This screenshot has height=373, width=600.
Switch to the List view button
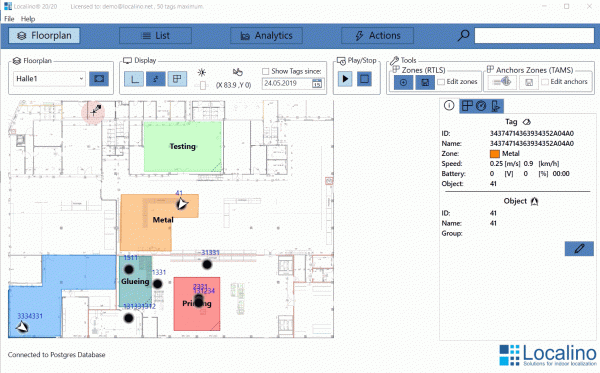[155, 36]
